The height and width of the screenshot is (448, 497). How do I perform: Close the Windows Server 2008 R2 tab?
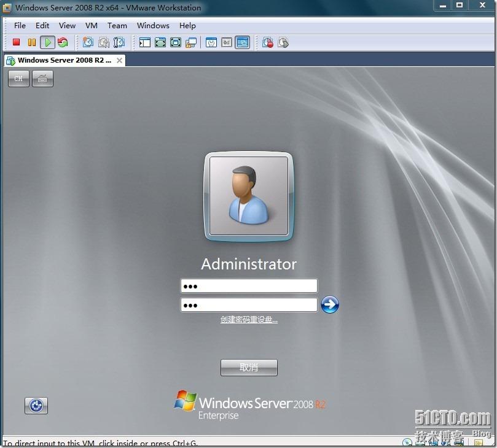(119, 60)
